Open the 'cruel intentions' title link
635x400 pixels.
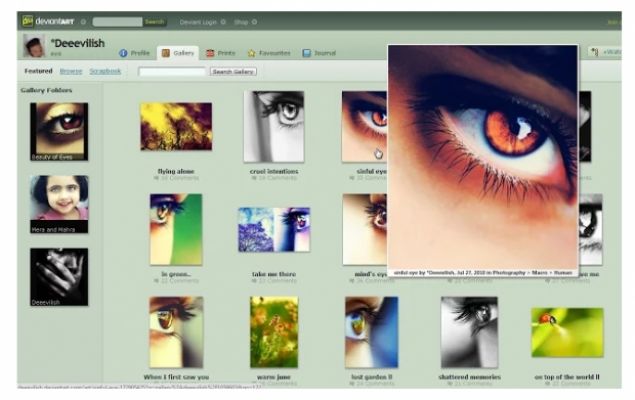click(x=274, y=171)
